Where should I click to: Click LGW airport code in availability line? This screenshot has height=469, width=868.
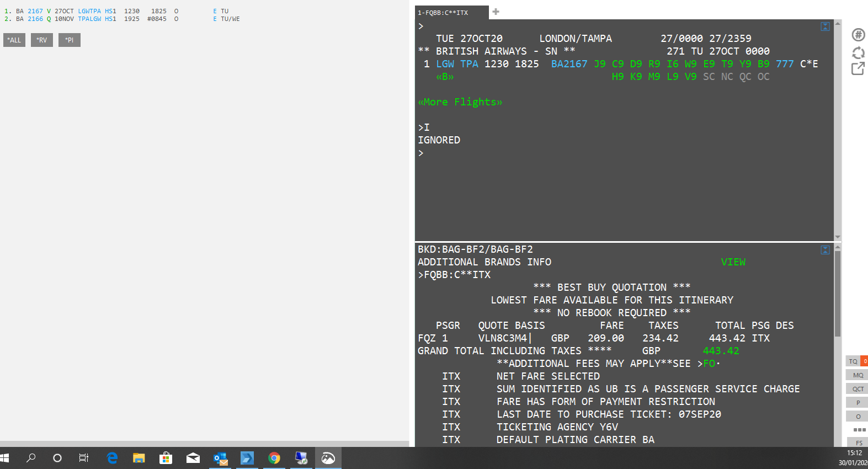[445, 64]
